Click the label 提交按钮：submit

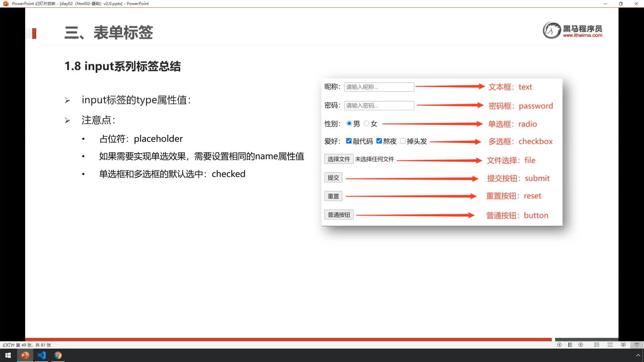pos(518,178)
